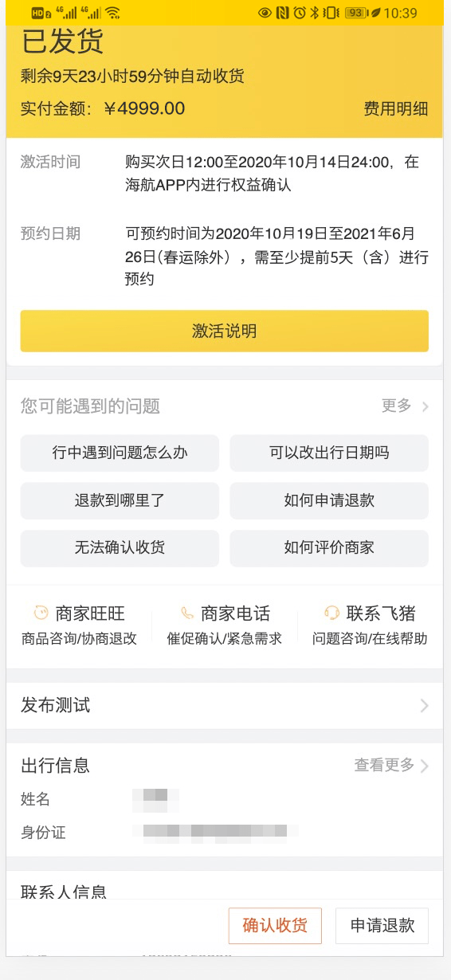Open the 无法确认收货 help item

coord(120,549)
